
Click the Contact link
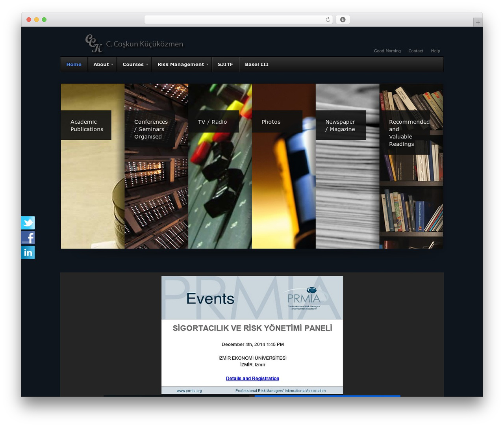(x=416, y=51)
